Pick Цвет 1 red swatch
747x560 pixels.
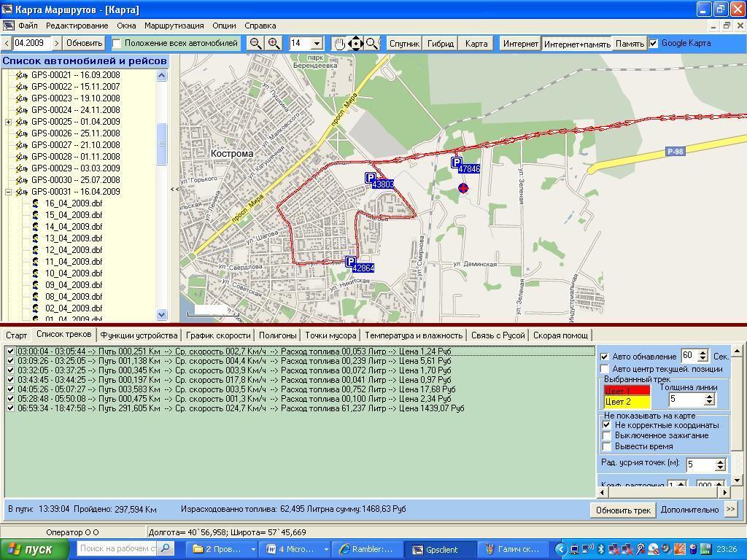(627, 391)
